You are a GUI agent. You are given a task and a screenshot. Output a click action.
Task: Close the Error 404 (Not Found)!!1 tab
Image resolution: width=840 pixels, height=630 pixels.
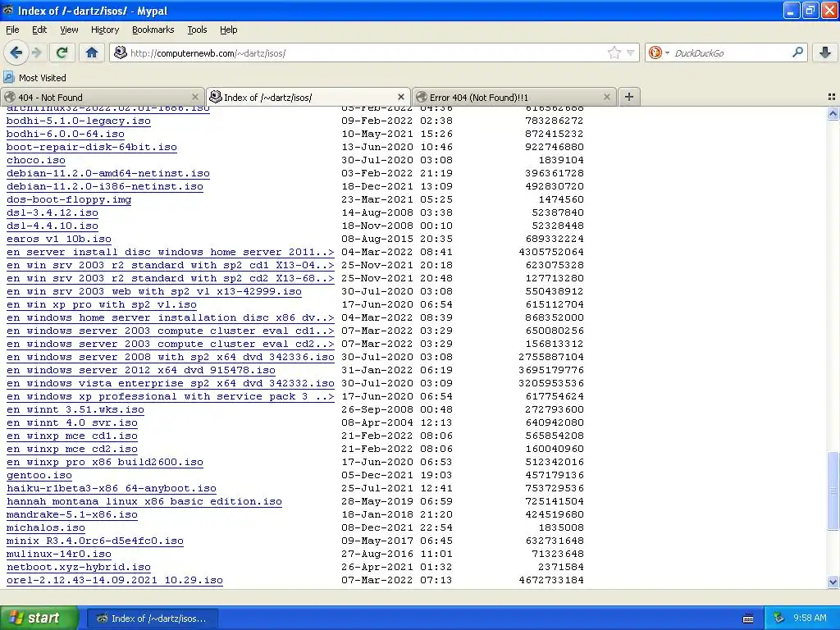(x=606, y=97)
